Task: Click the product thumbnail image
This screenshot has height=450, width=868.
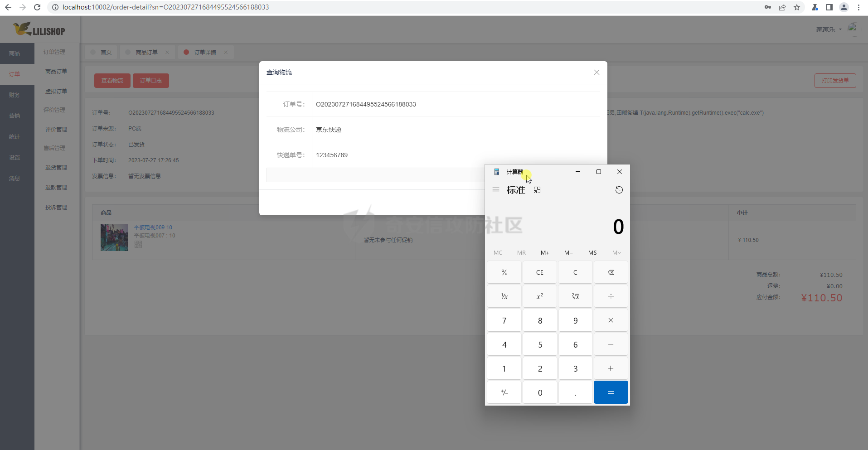Action: (114, 237)
